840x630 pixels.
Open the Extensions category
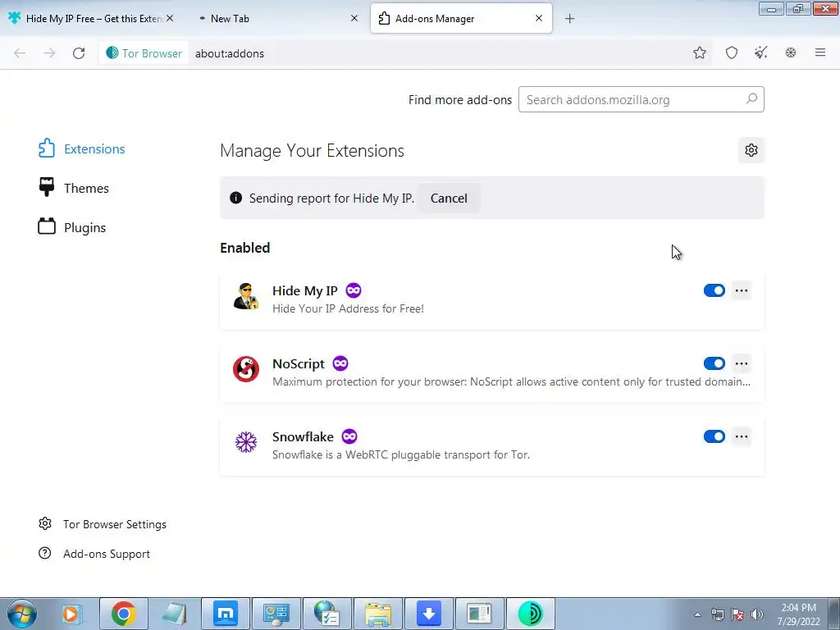click(81, 148)
